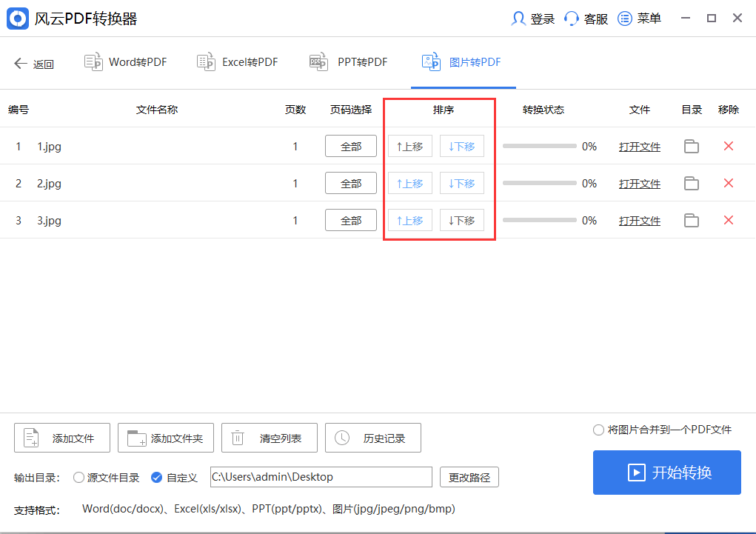Image resolution: width=756 pixels, height=534 pixels.
Task: Click the 清空列表 trash icon
Action: coord(237,438)
